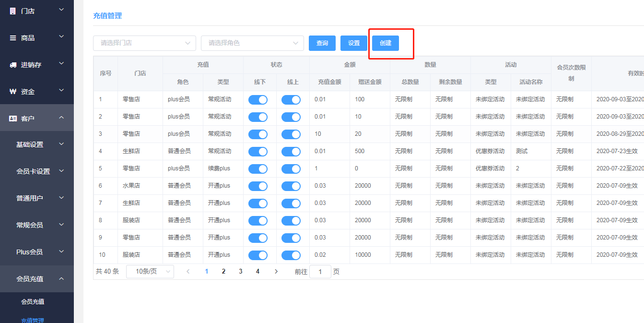
Task: Open the 请选择门店 dropdown
Action: (144, 43)
